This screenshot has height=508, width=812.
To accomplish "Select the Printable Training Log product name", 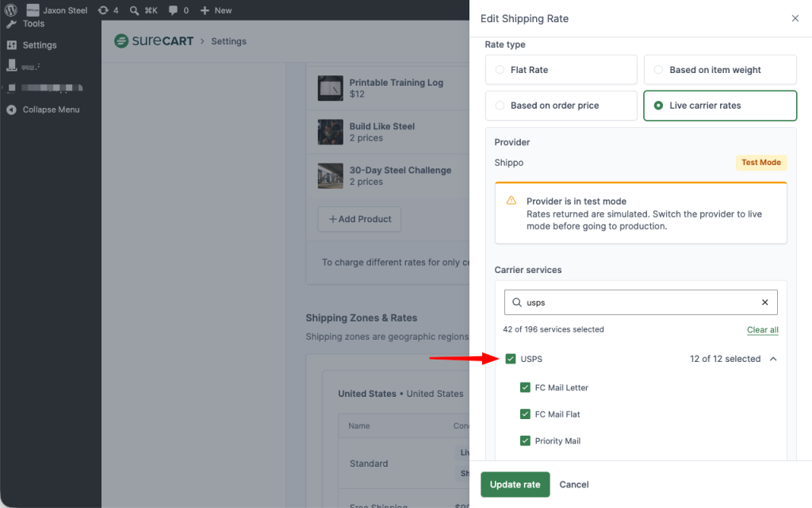I will coord(396,83).
